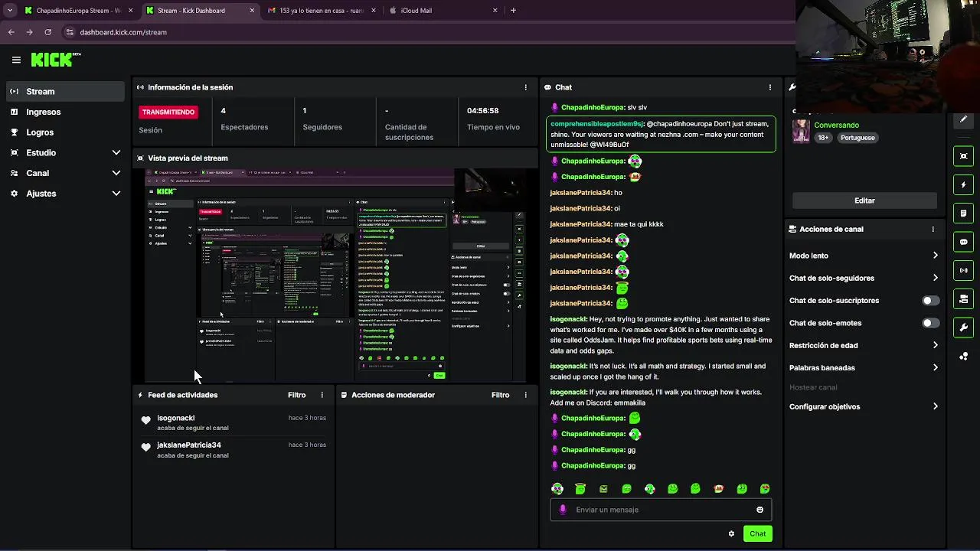This screenshot has width=980, height=551.
Task: Open the Acciones de moderador options menu
Action: pos(525,395)
